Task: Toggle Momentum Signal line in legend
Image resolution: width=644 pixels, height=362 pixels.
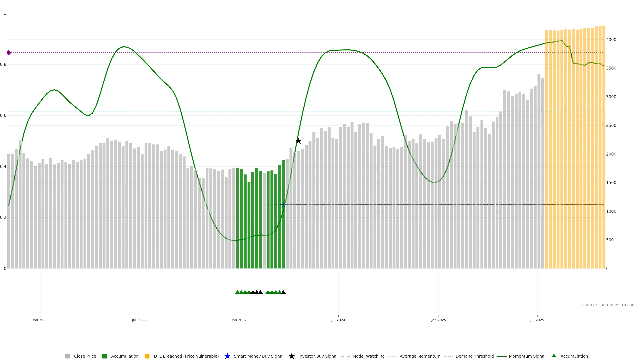Action: click(527, 356)
